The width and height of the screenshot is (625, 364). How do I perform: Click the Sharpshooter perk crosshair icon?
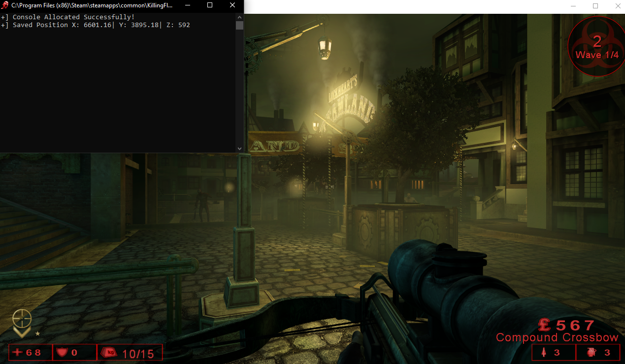click(x=22, y=319)
